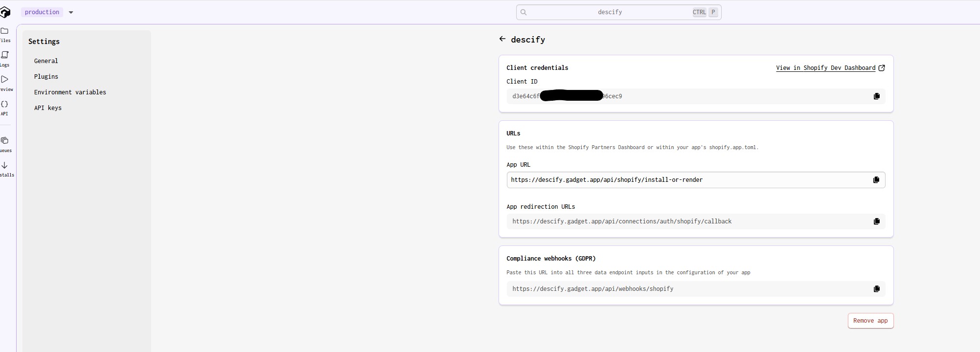
Task: Click the Remove app button
Action: [870, 321]
